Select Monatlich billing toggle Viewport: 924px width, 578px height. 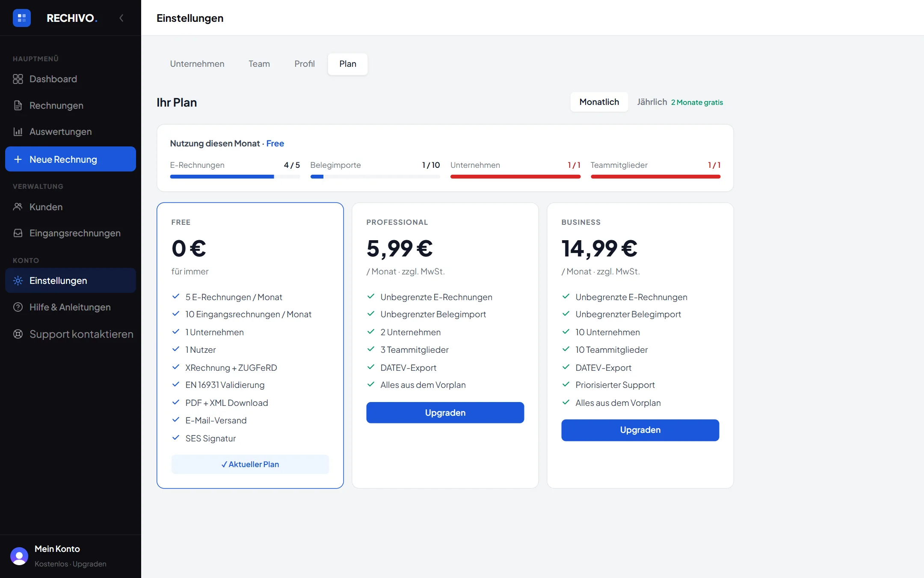[599, 102]
